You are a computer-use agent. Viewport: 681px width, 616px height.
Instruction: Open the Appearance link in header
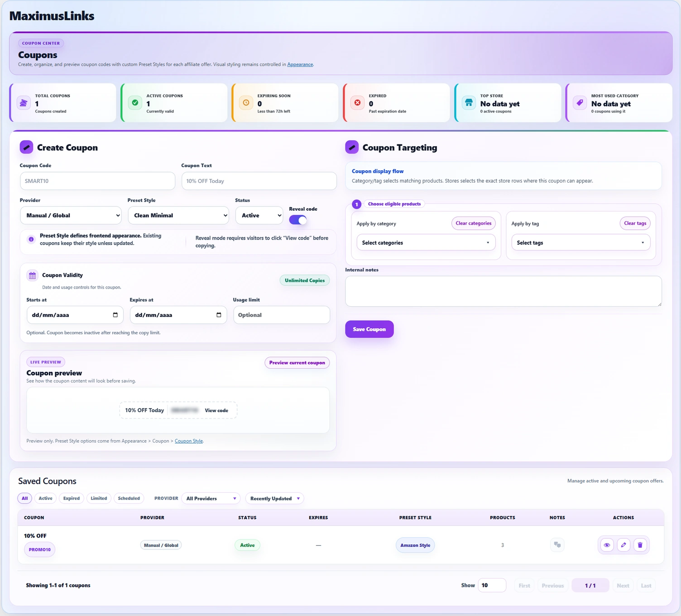point(300,65)
